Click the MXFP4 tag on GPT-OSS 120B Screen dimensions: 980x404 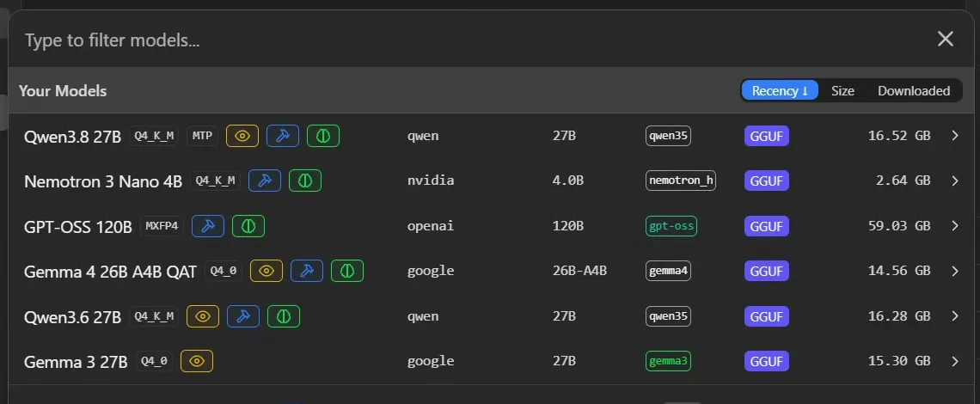pyautogui.click(x=162, y=226)
